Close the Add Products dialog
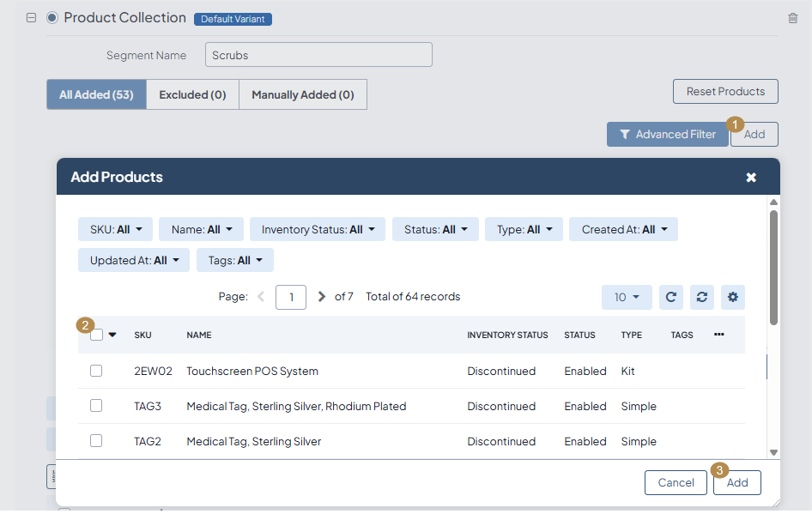Viewport: 812px width, 526px height. point(751,177)
